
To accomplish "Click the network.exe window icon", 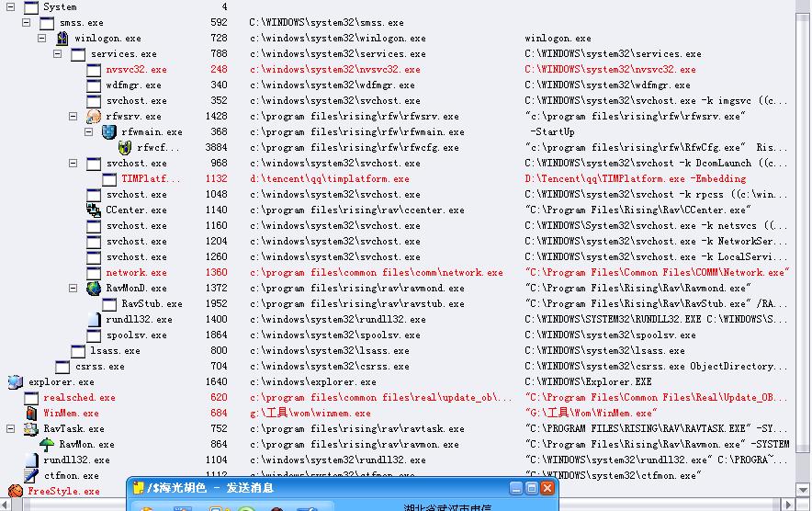I will [94, 273].
